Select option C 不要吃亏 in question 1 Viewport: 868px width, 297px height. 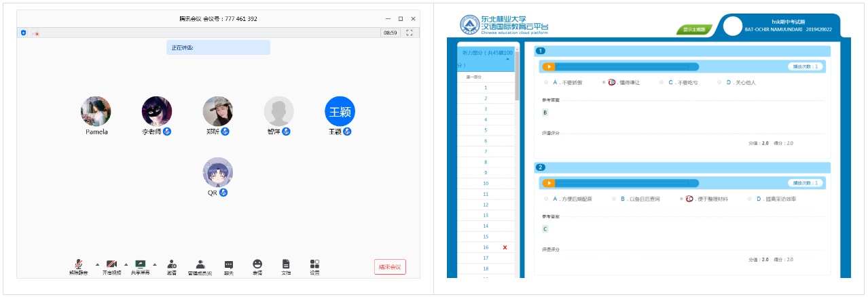[x=661, y=83]
